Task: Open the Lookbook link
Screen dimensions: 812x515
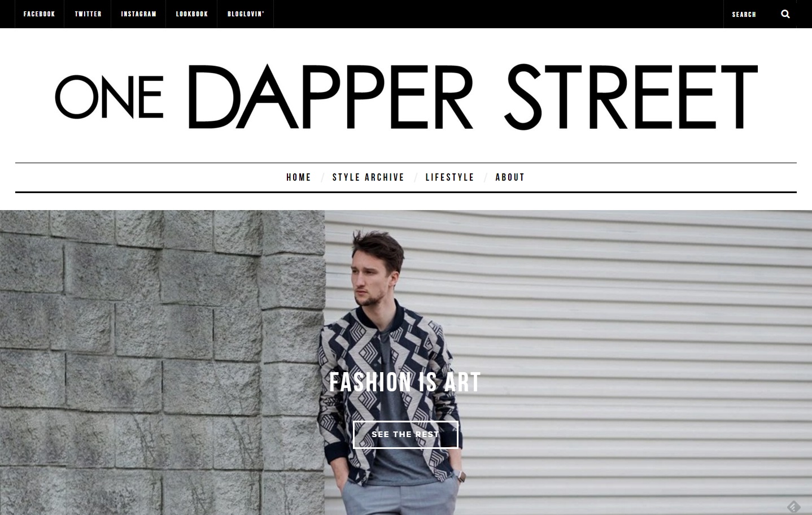Action: coord(192,14)
